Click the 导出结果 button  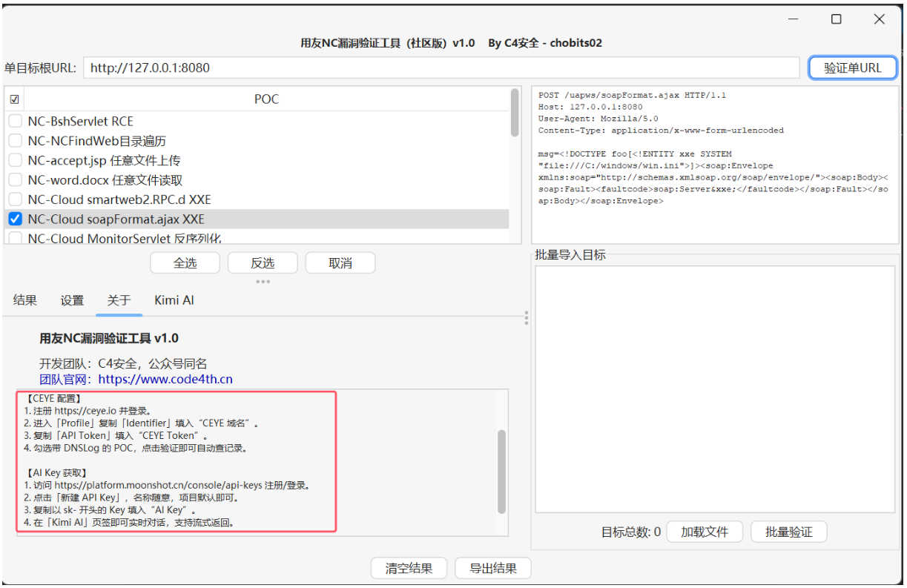tap(493, 569)
